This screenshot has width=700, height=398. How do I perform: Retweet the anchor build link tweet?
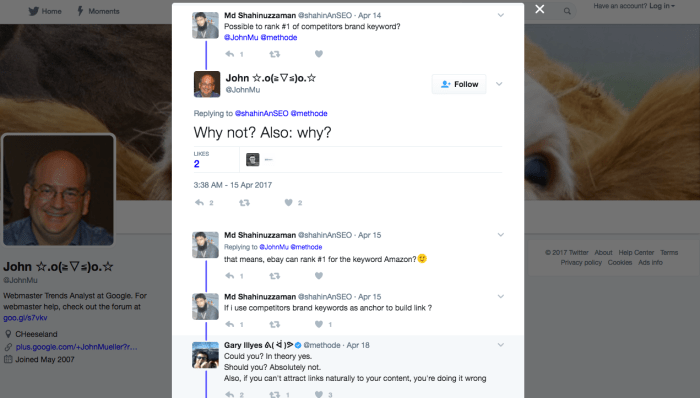coord(275,324)
